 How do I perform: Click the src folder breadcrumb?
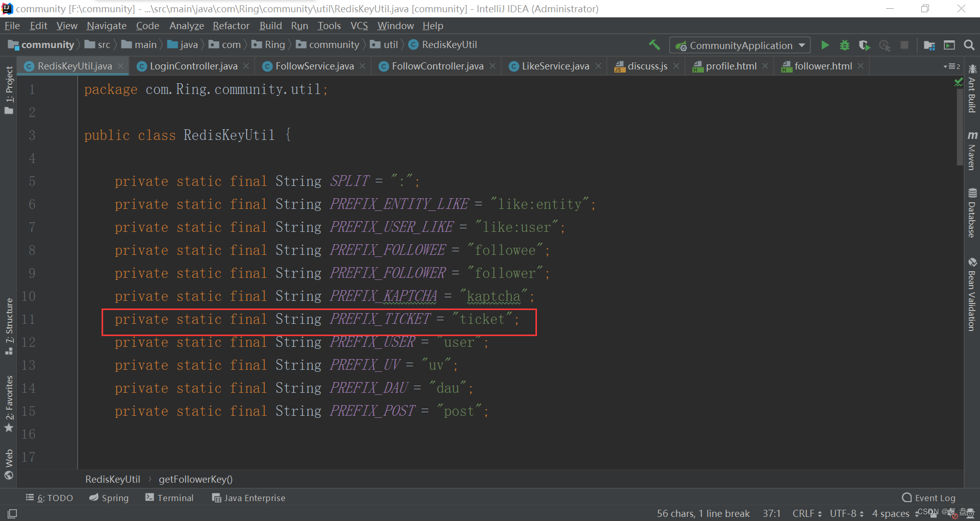(97, 45)
